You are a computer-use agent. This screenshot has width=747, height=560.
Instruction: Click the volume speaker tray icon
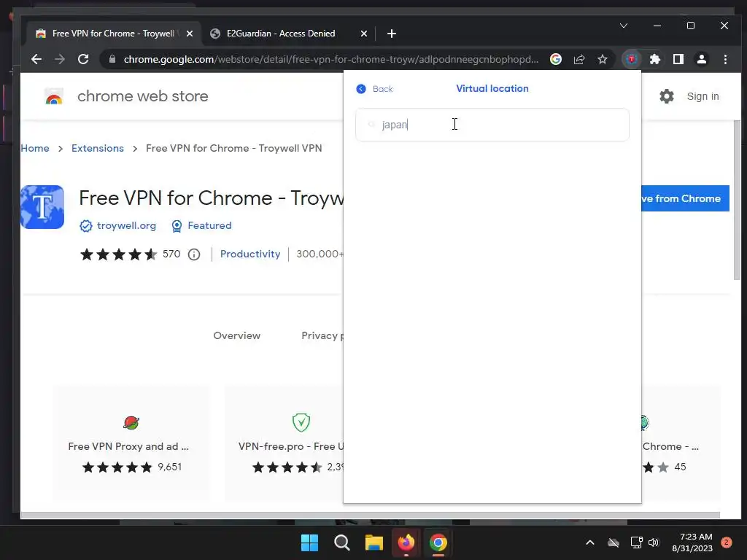[654, 542]
